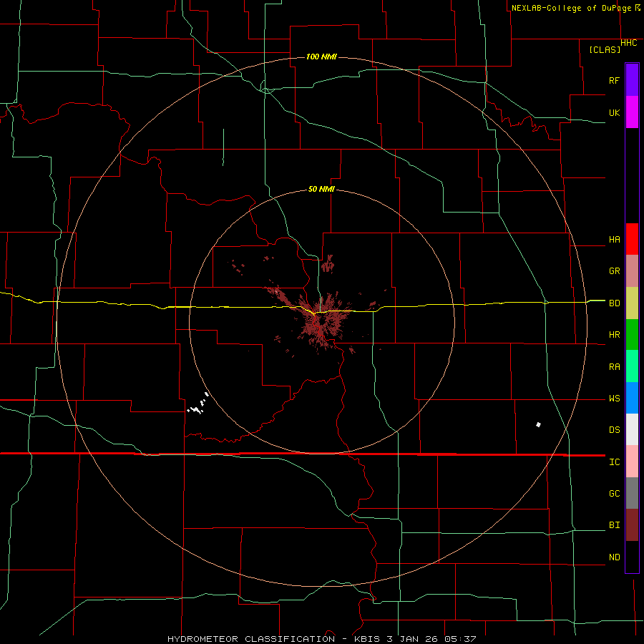Click the RA light-green legend swatch
Screen dimensions: 644x644
pyautogui.click(x=632, y=366)
